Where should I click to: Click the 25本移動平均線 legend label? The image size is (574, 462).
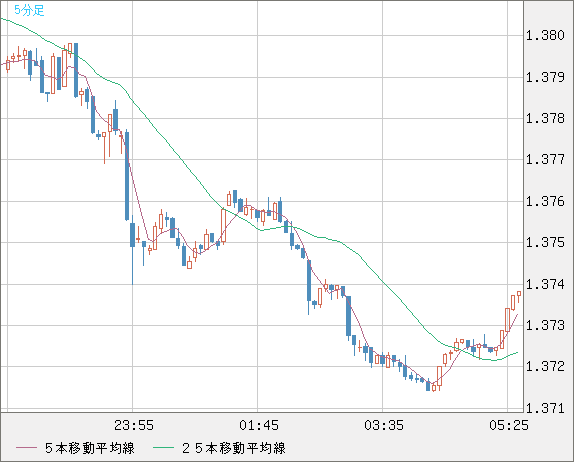234,448
